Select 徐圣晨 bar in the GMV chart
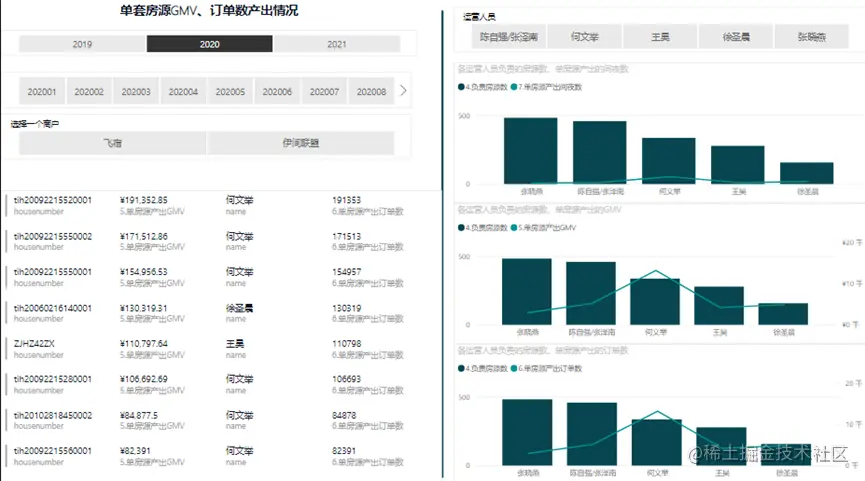Image resolution: width=865 pixels, height=481 pixels. click(x=783, y=313)
